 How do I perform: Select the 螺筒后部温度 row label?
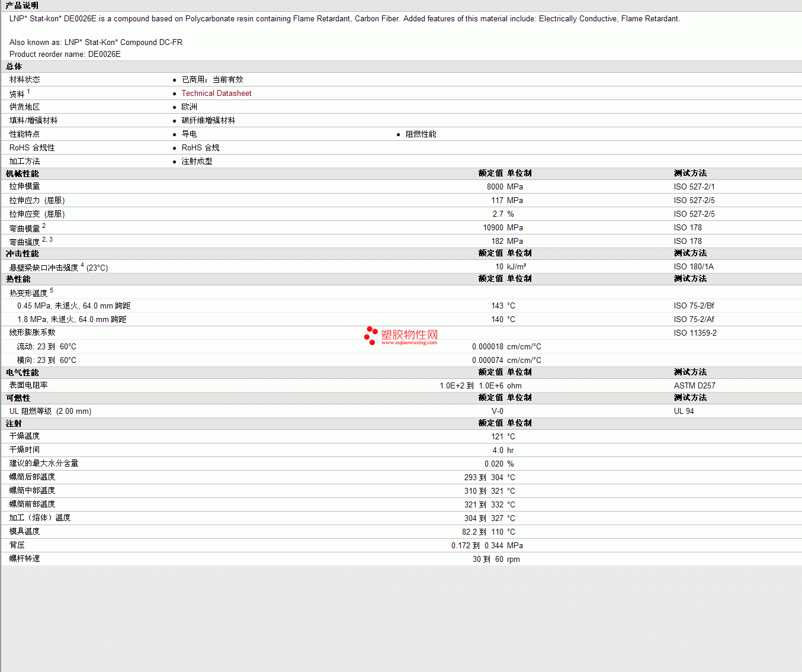(x=32, y=477)
